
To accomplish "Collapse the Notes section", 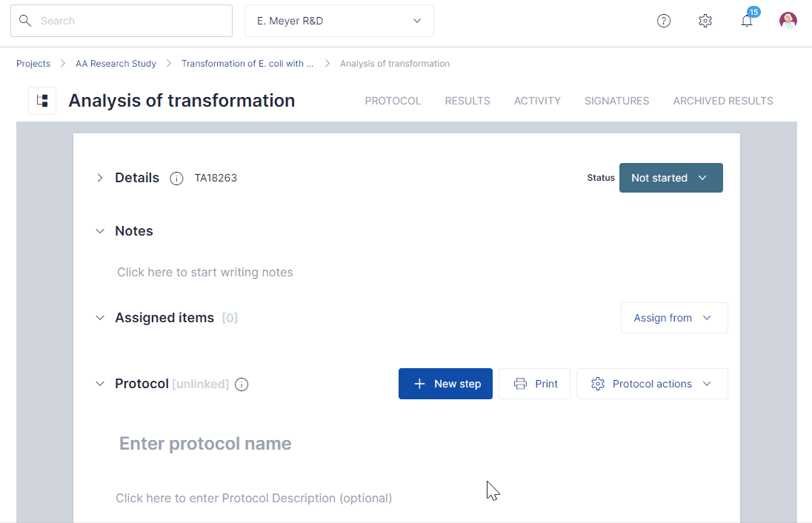I will coord(100,231).
